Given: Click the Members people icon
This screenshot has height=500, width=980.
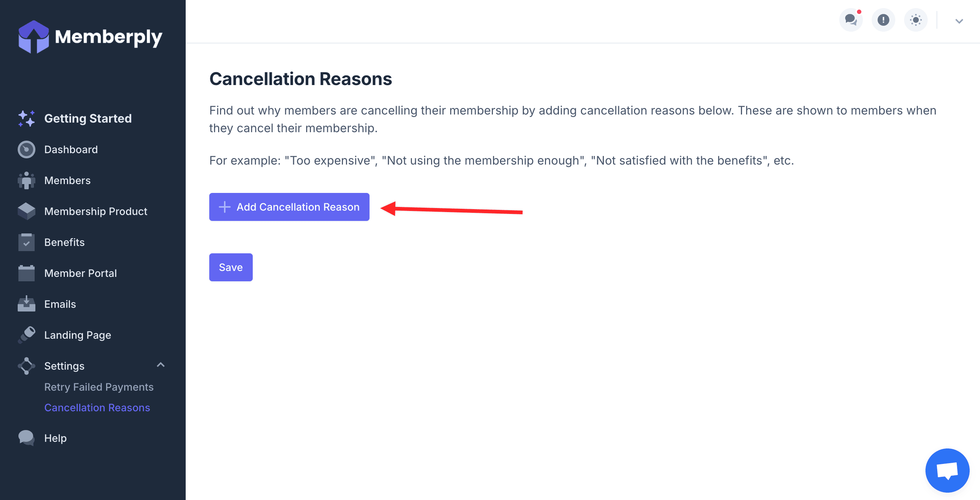Looking at the screenshot, I should click(26, 181).
